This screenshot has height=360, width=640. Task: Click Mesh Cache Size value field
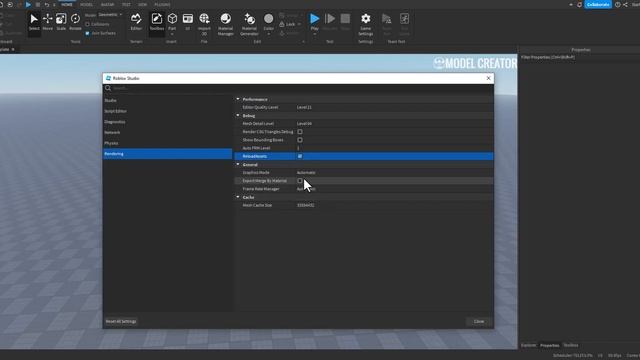pos(394,205)
